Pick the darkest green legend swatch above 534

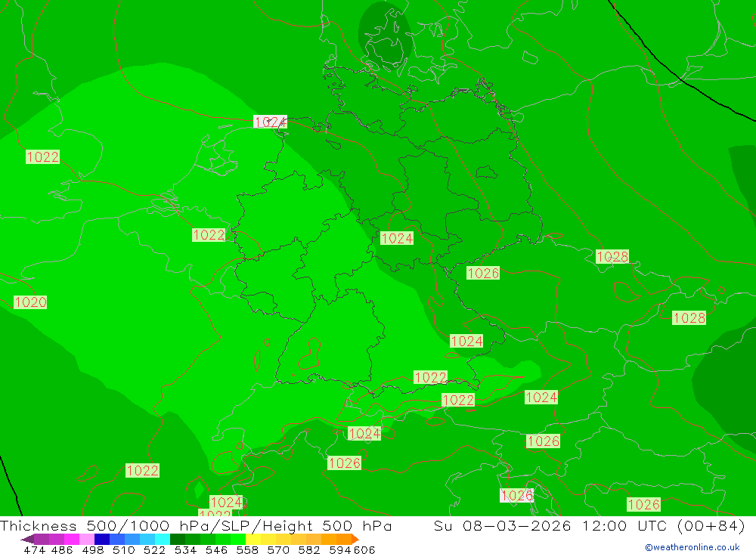(x=178, y=539)
